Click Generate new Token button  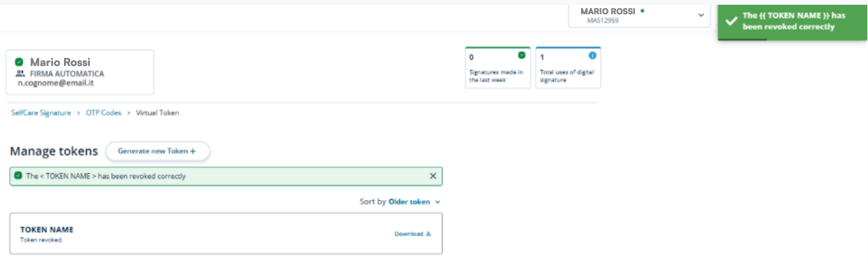[157, 151]
